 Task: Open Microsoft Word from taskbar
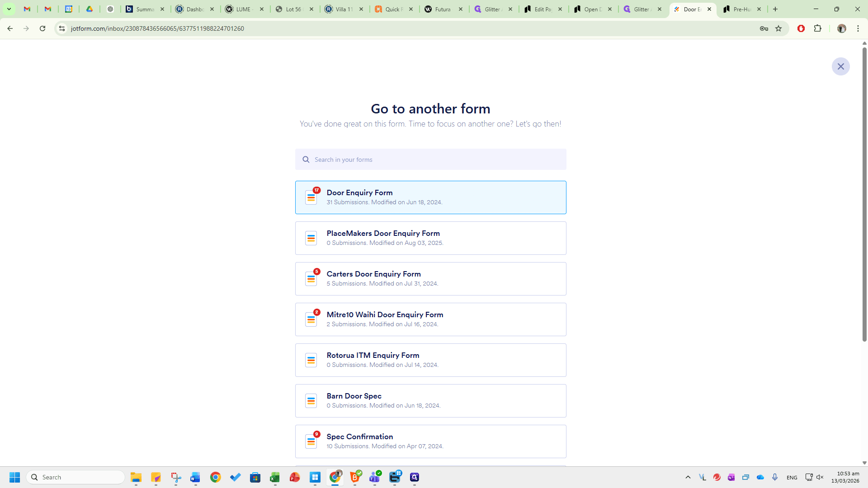[x=195, y=477]
